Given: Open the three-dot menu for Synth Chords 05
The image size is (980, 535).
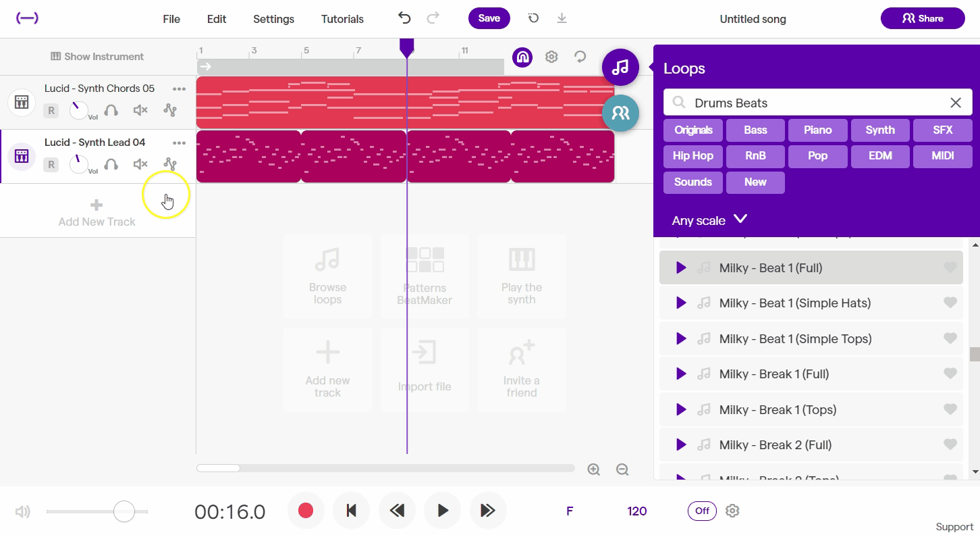Looking at the screenshot, I should [x=179, y=88].
